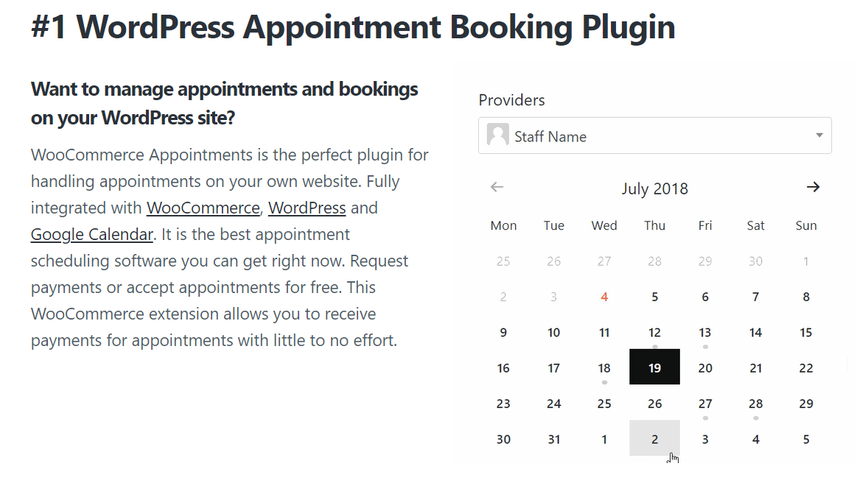Choose July 27 date
The width and height of the screenshot is (868, 483).
pyautogui.click(x=704, y=403)
